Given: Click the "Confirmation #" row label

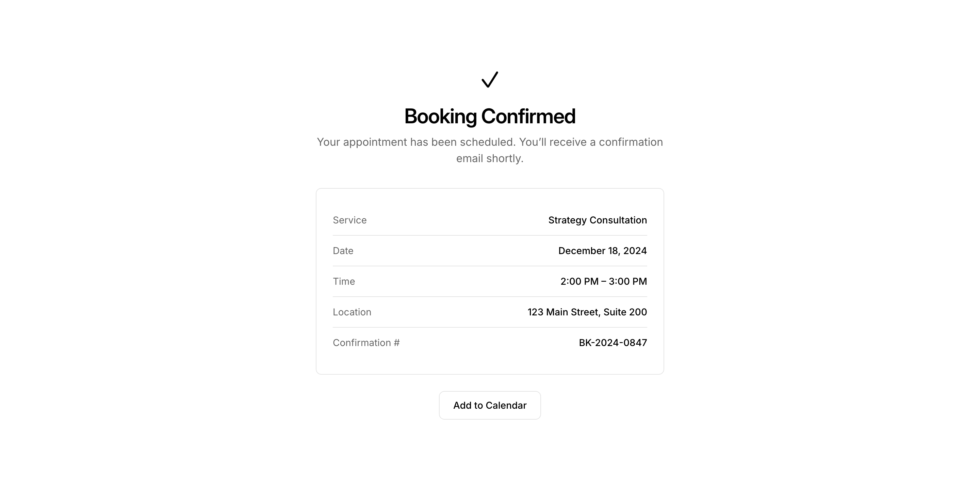Looking at the screenshot, I should point(366,343).
